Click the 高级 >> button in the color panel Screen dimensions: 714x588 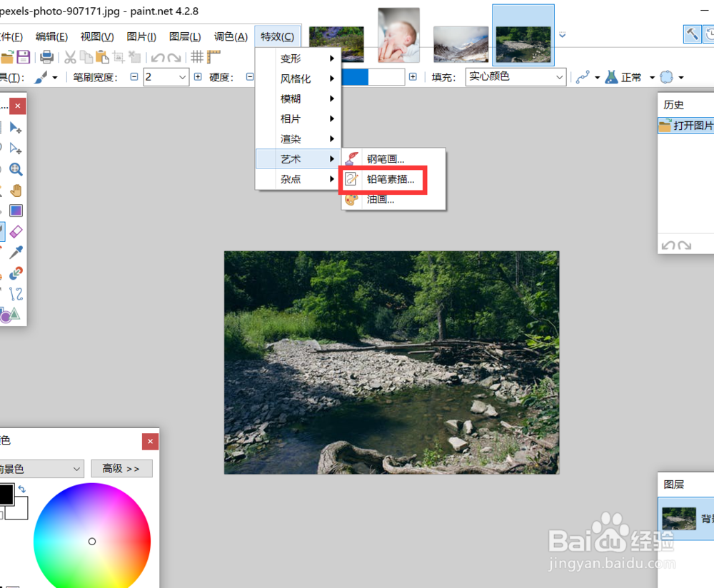click(x=121, y=468)
